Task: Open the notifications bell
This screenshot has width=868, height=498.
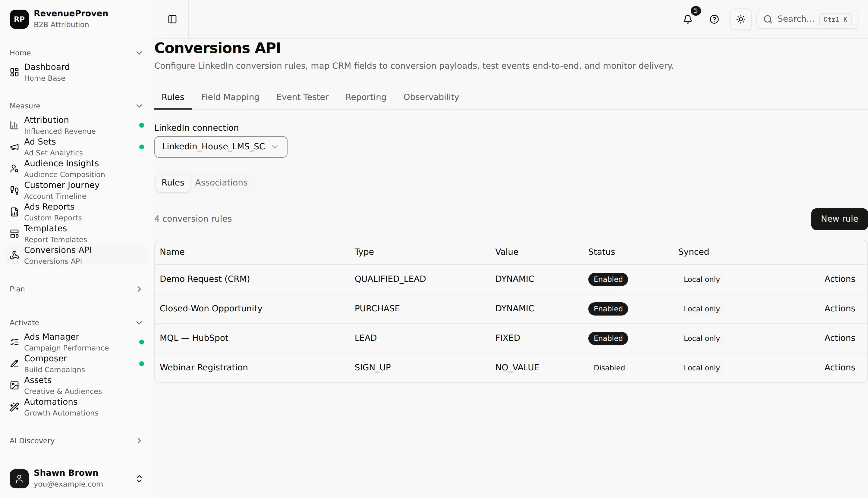Action: pyautogui.click(x=688, y=19)
